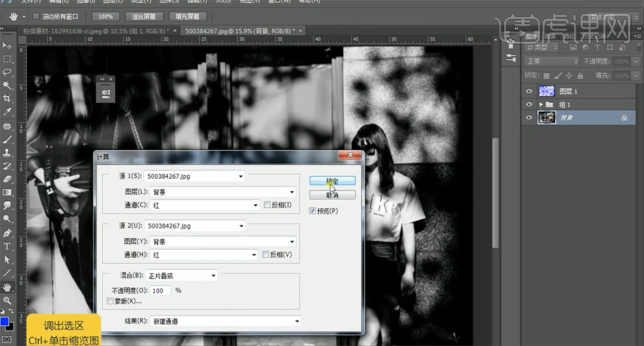
Task: Check 反相(I) for source 1
Action: pyautogui.click(x=267, y=204)
